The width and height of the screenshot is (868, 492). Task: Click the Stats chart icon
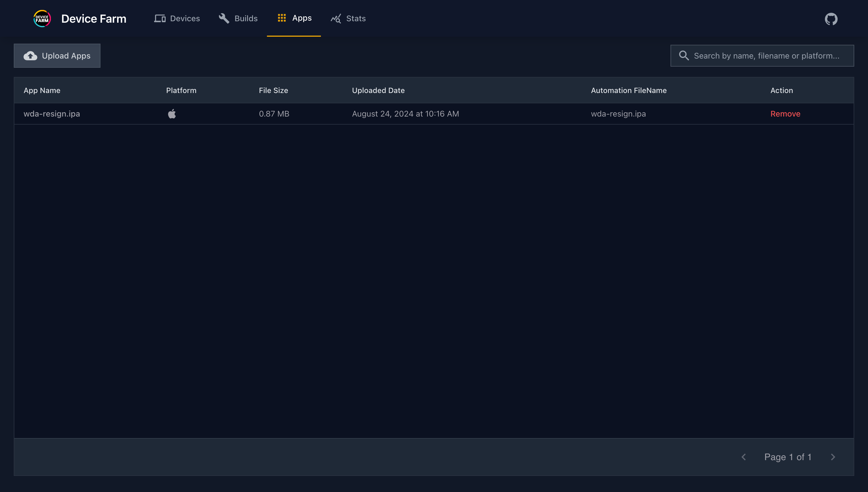point(336,19)
